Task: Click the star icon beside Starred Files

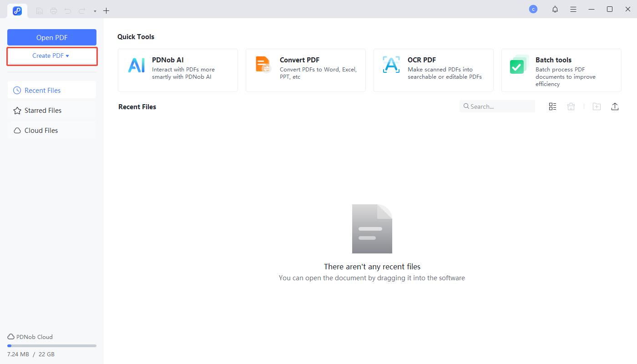Action: point(17,110)
